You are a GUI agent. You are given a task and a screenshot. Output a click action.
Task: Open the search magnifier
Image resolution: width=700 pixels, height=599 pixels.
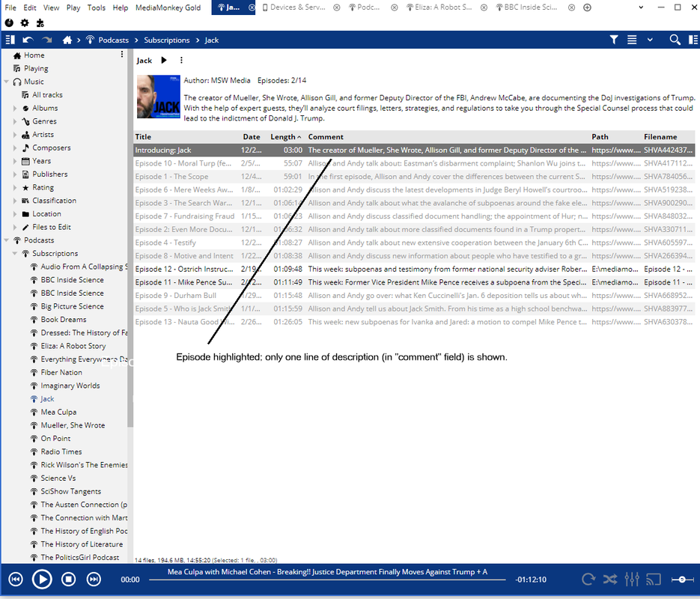pyautogui.click(x=675, y=40)
